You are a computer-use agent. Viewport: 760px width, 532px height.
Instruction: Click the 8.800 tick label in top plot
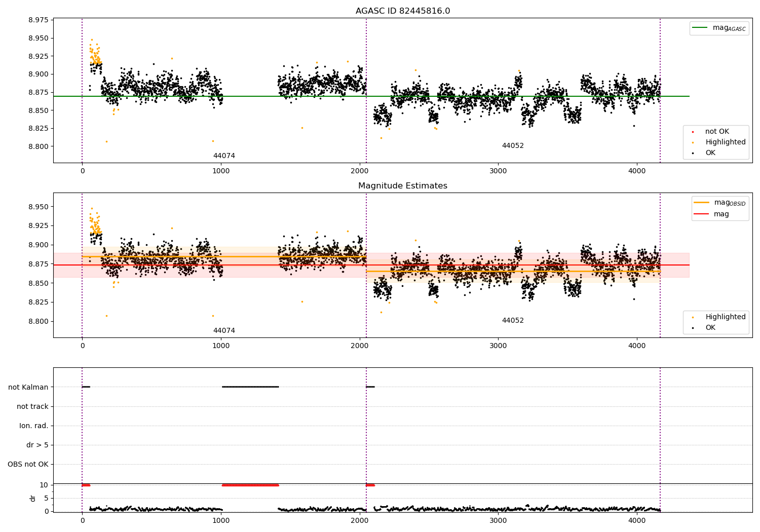pos(39,146)
